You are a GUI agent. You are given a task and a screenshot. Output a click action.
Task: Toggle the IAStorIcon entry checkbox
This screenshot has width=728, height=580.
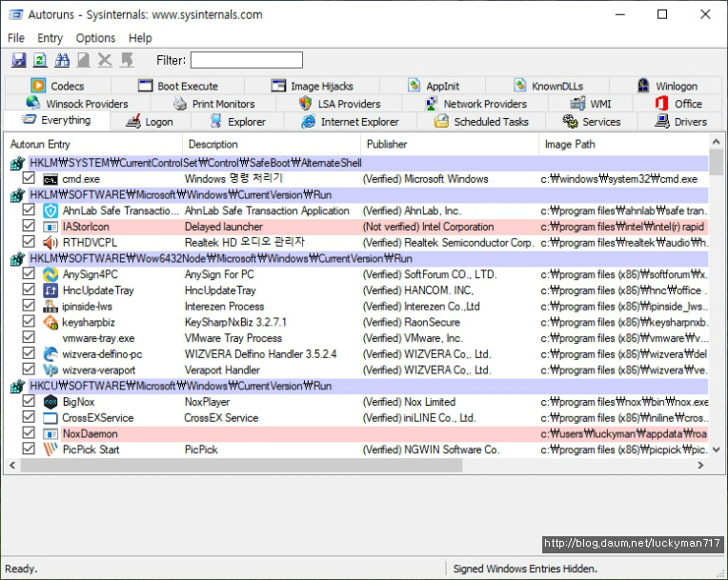tap(29, 226)
